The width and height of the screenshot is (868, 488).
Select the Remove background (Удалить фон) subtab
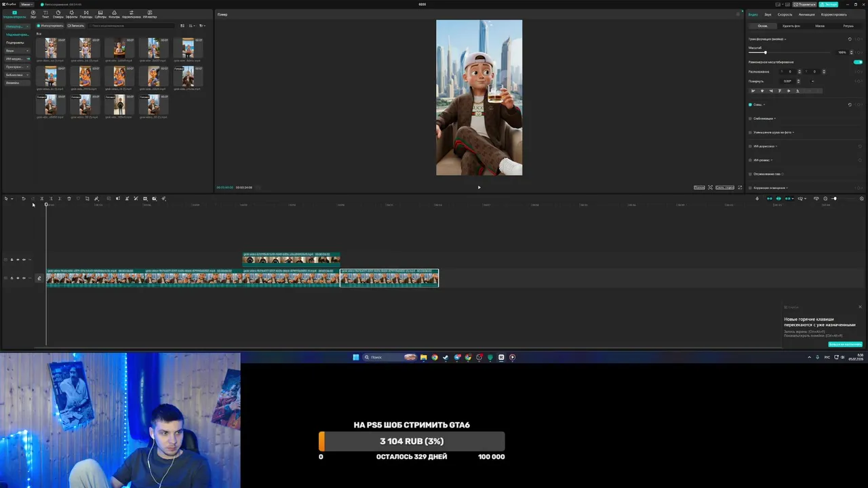coord(791,26)
